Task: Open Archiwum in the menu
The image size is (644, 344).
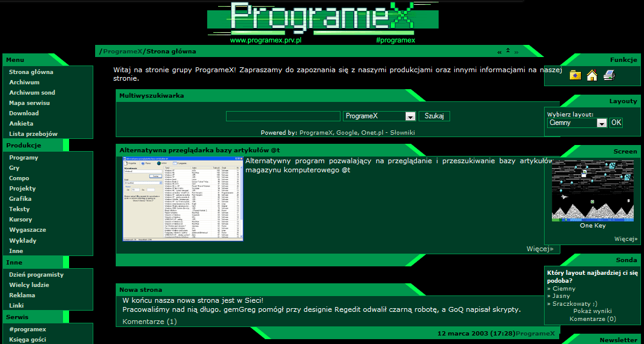Action: (24, 83)
